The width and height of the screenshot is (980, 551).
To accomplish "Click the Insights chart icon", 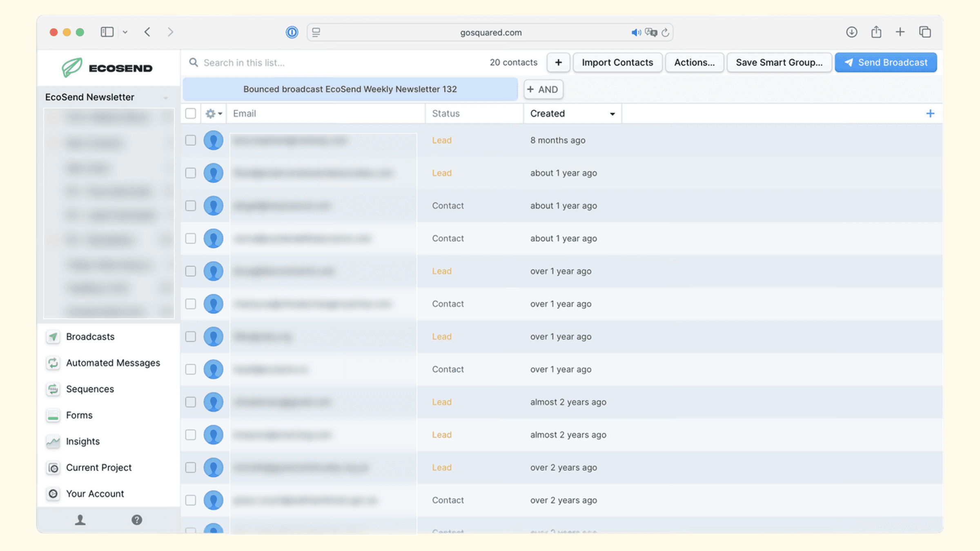I will click(53, 441).
